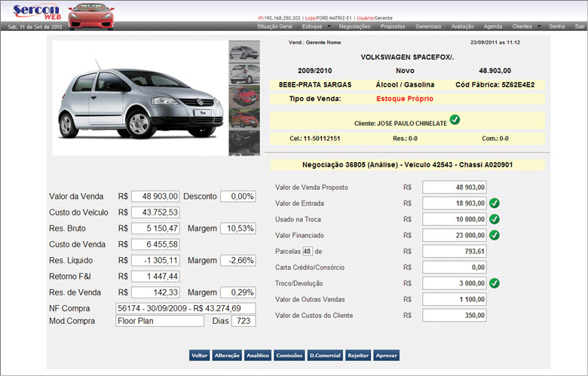Viewport: 588px width, 376px height.
Task: Click the Estoque Próprio sale type text
Action: 405,99
